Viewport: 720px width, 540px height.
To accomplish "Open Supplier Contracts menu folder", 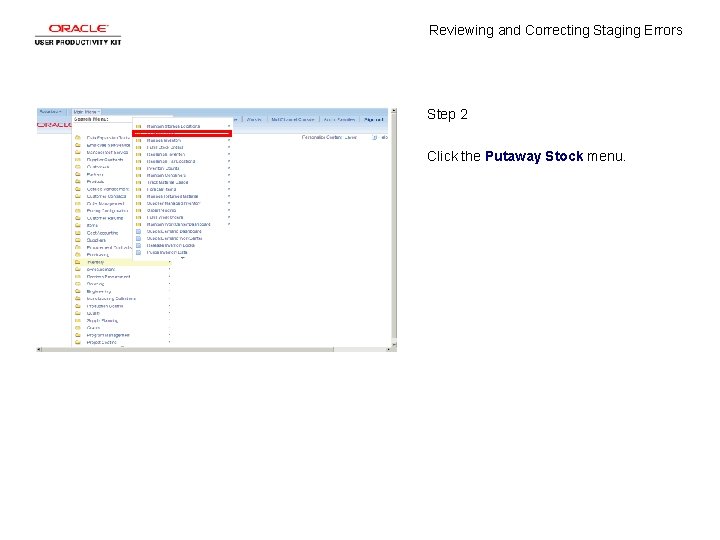I will click(105, 160).
